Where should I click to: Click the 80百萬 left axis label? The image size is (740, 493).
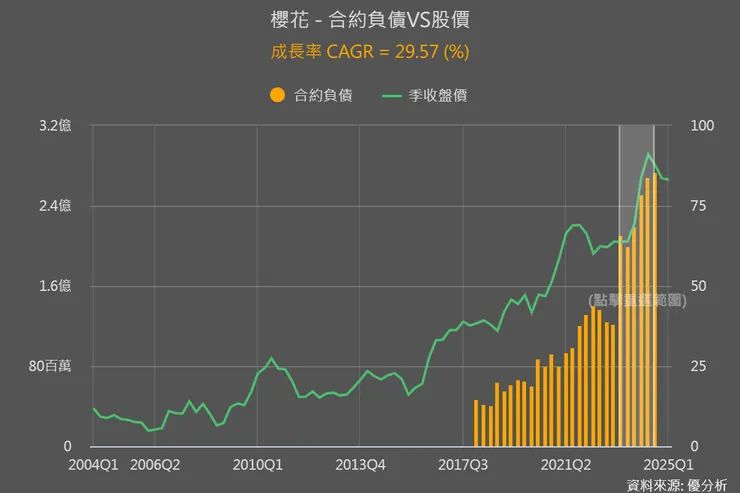[x=50, y=366]
